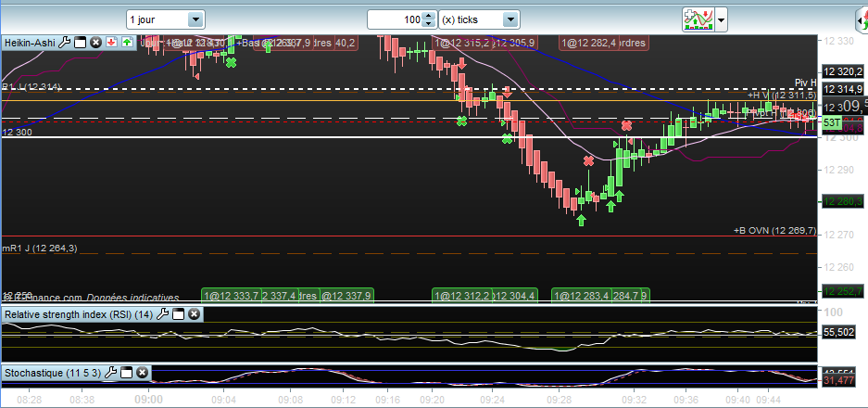868x408 pixels.
Task: Click the green up-arrow buy icon beside Heikin-Ashi
Action: [127, 42]
